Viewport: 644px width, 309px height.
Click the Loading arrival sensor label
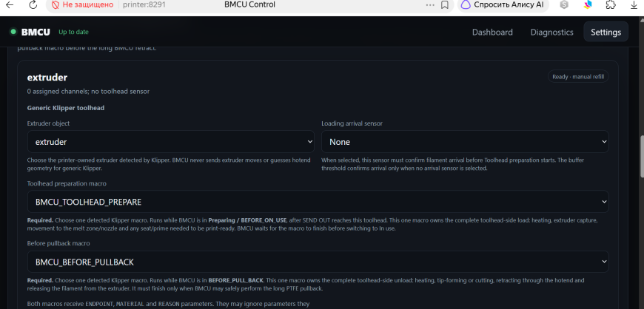352,123
